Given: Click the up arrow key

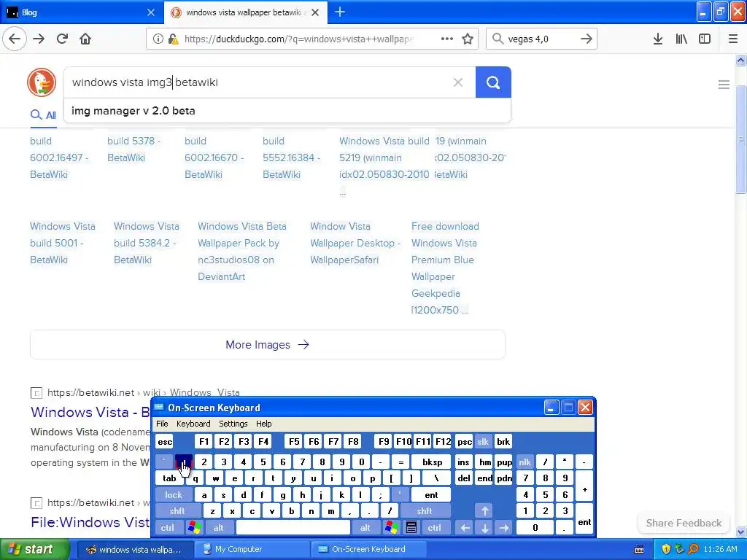Looking at the screenshot, I should 484,511.
